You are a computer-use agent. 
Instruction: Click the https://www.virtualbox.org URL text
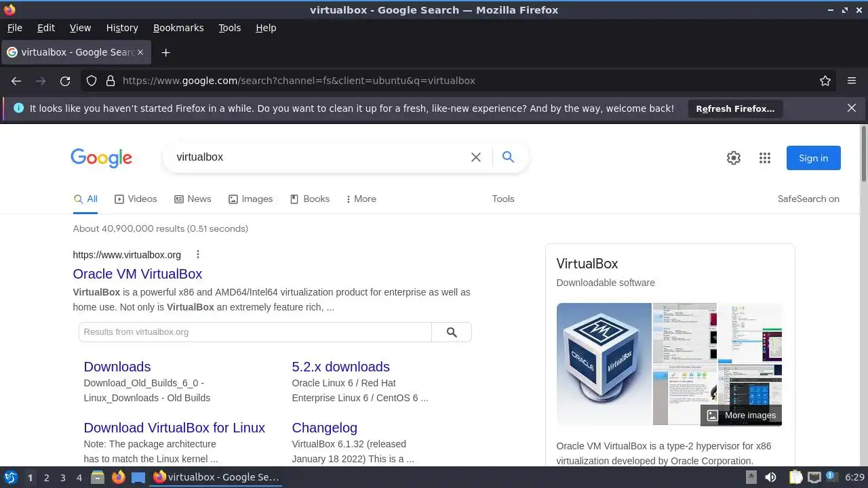point(127,255)
